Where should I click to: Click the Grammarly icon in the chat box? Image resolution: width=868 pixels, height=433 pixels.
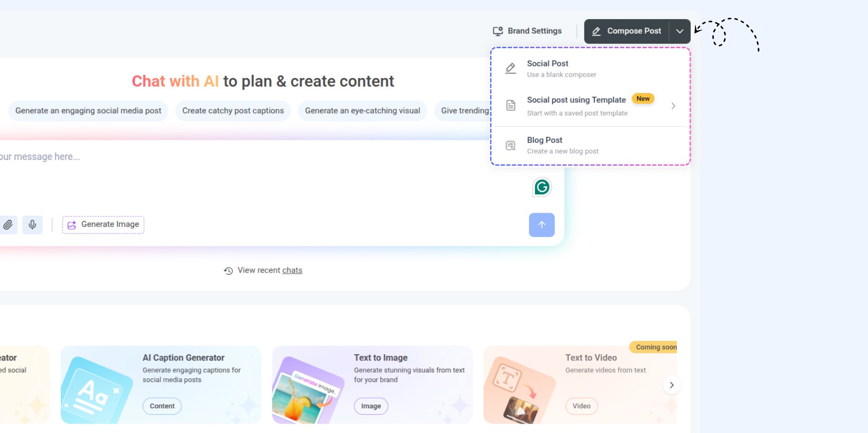pyautogui.click(x=541, y=187)
